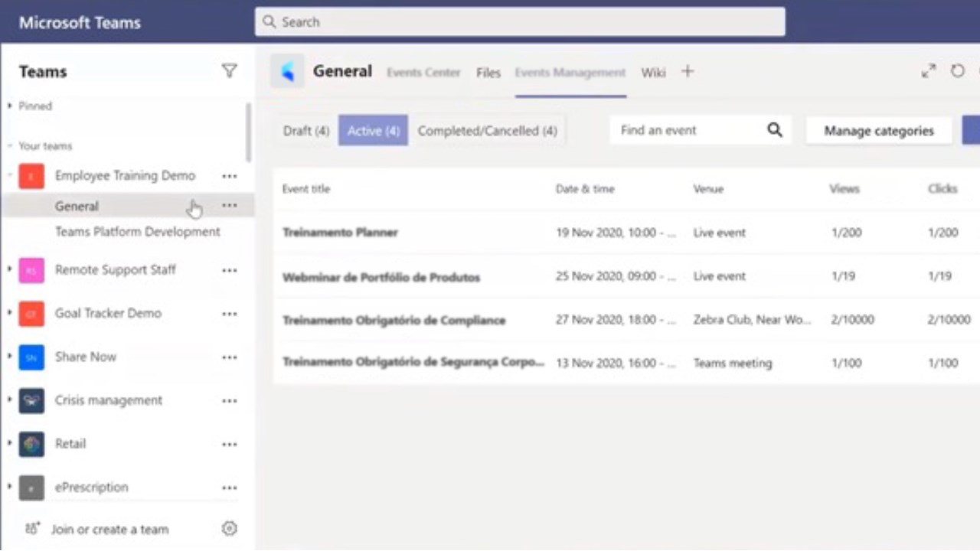Open more options for Remote Support Staff
The width and height of the screenshot is (980, 551).
(x=230, y=270)
